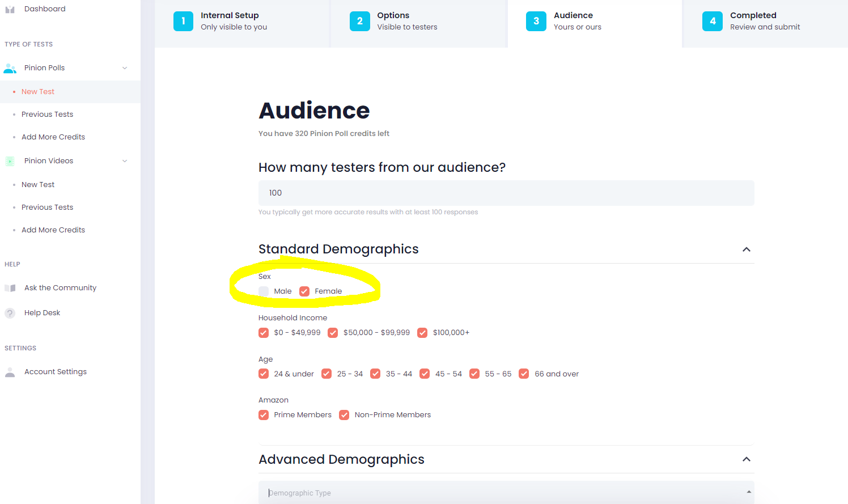Enable the Male checkbox under Sex

264,291
